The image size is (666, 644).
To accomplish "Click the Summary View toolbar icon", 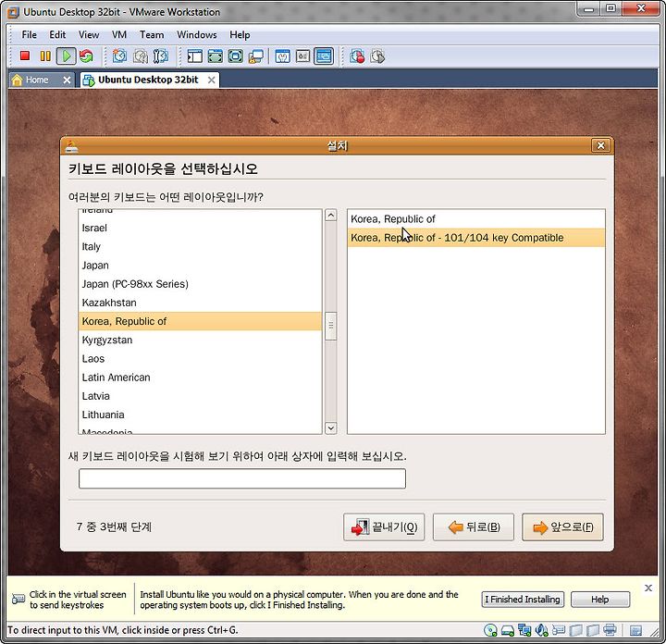I will [x=282, y=56].
